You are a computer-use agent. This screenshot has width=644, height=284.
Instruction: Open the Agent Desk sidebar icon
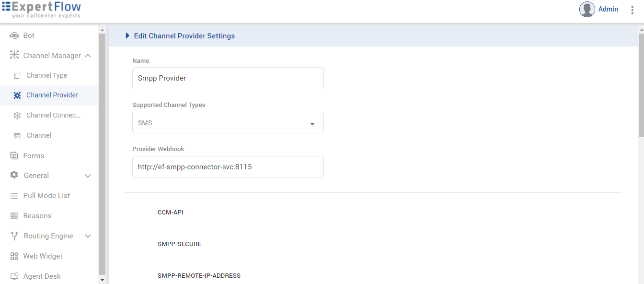14,276
